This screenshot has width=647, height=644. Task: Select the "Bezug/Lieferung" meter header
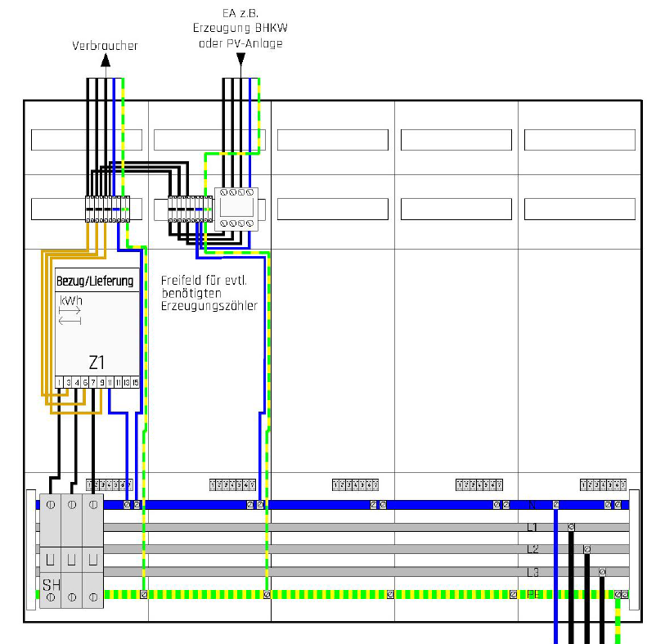point(97,281)
